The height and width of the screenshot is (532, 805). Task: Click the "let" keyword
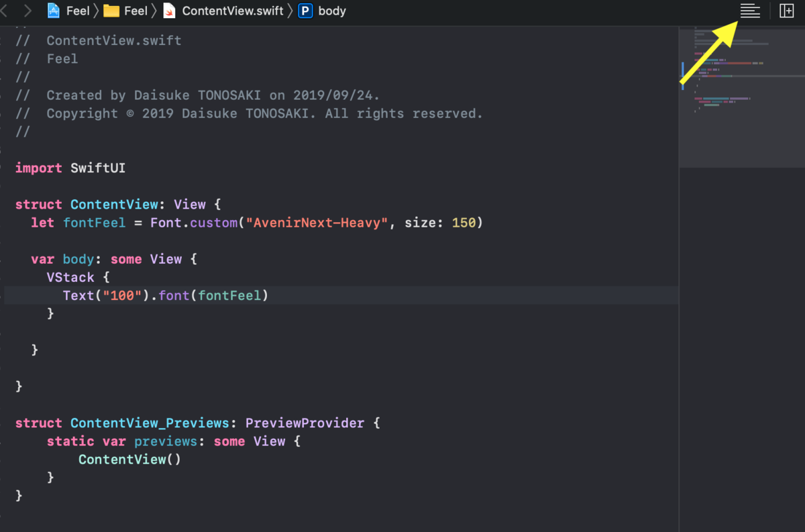pos(42,222)
